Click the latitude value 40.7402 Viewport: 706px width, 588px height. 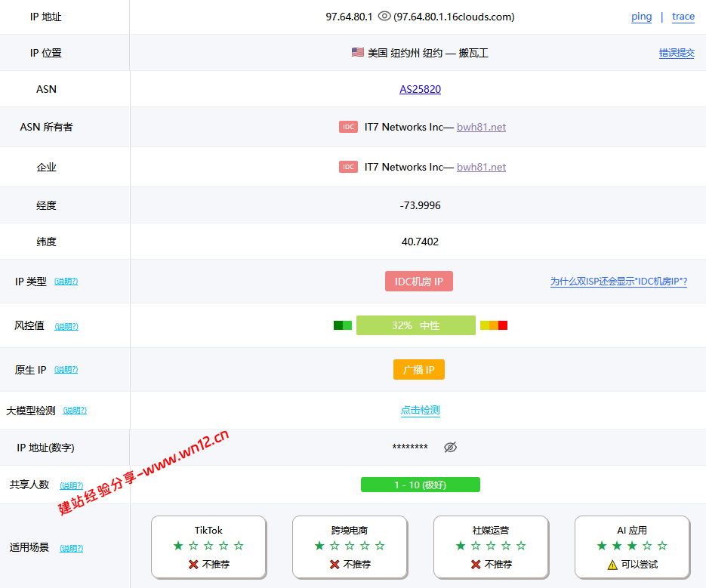[x=420, y=242]
